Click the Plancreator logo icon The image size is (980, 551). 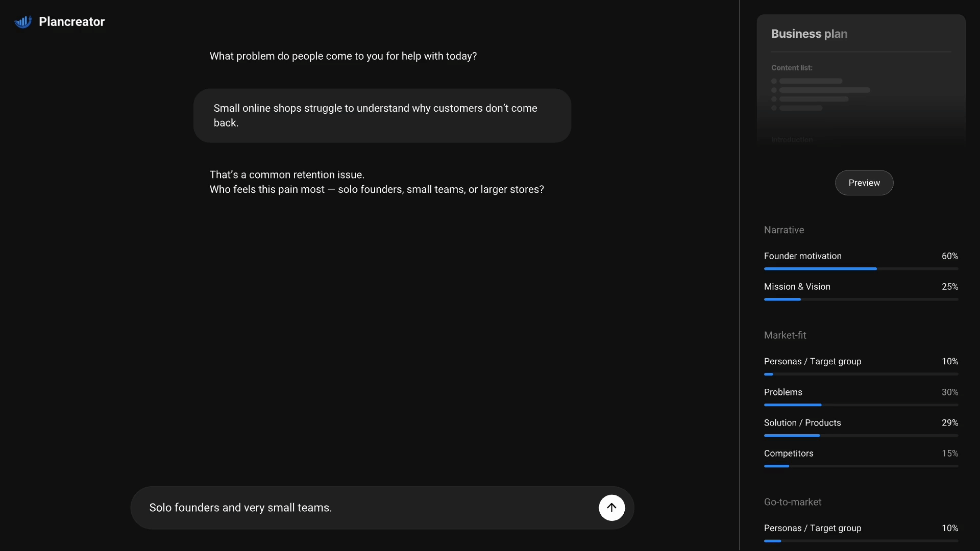click(23, 21)
